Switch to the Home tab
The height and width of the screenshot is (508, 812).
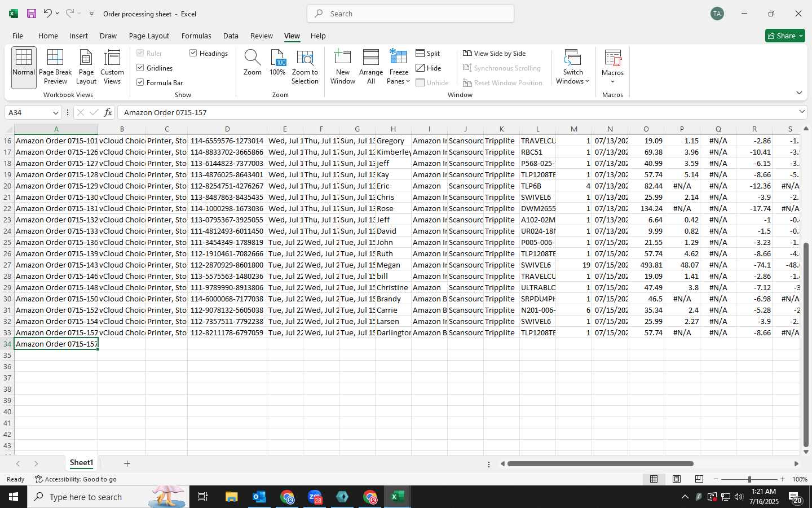pos(48,36)
